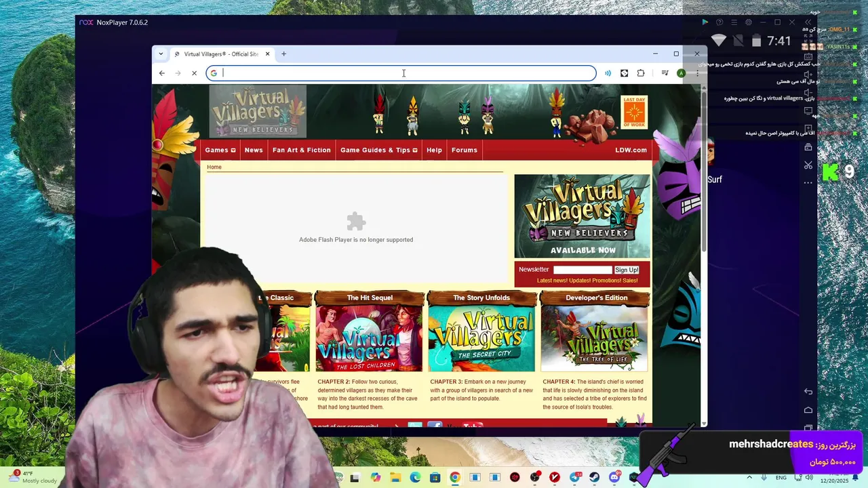Toggle NoxPlayer fullscreen icon in the sidebar
The height and width of the screenshot is (488, 868).
point(808,39)
